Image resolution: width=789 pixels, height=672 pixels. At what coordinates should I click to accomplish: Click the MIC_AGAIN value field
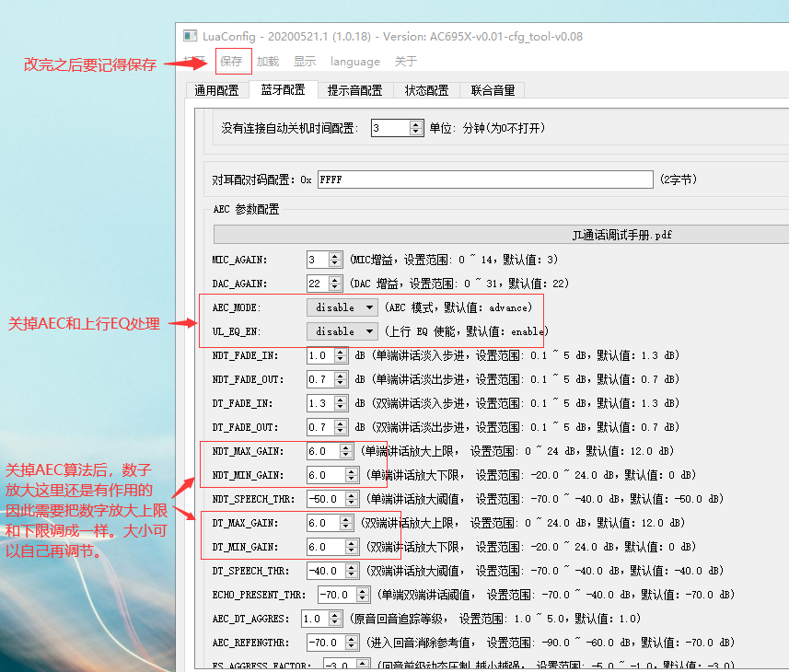318,260
